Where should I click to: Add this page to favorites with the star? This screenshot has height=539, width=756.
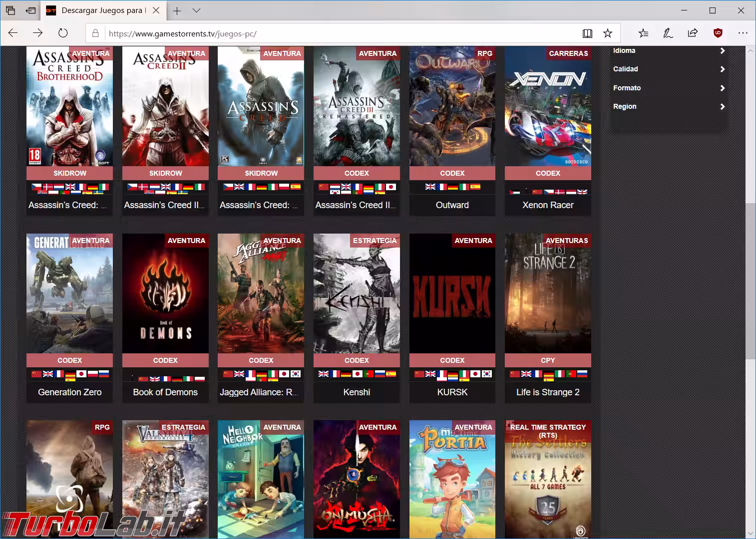(x=608, y=33)
